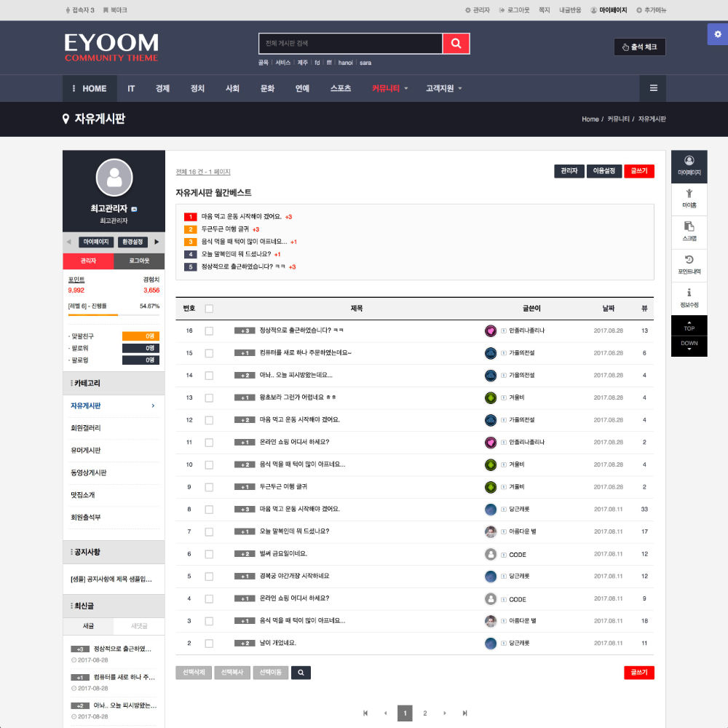Toggle the select-all checkbox in table header
This screenshot has height=728, width=728.
[209, 309]
